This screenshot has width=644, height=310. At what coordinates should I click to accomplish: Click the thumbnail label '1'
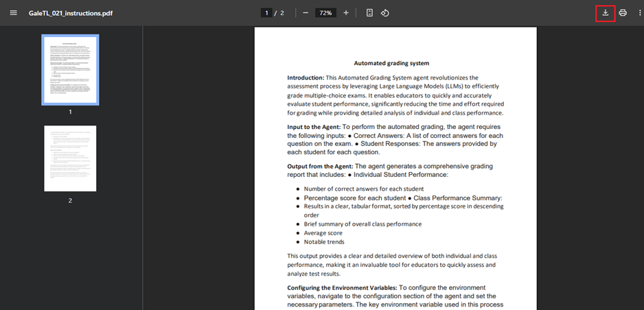(70, 112)
